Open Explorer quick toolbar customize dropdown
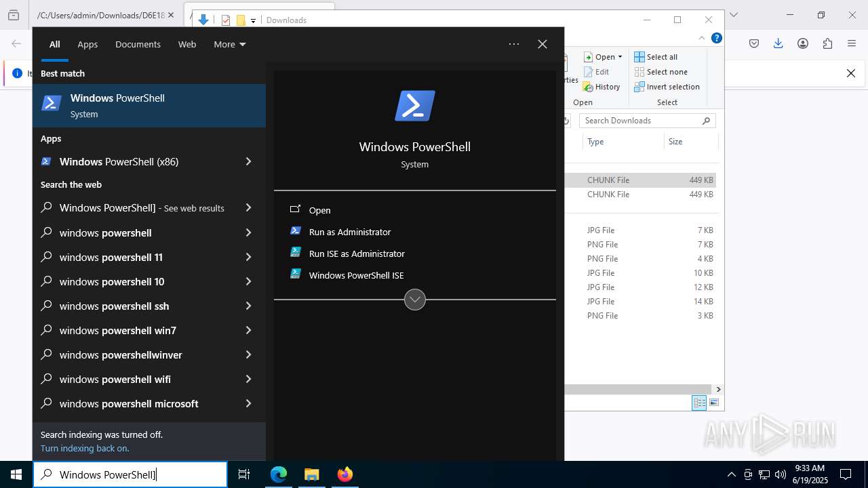Image resolution: width=868 pixels, height=488 pixels. point(253,20)
